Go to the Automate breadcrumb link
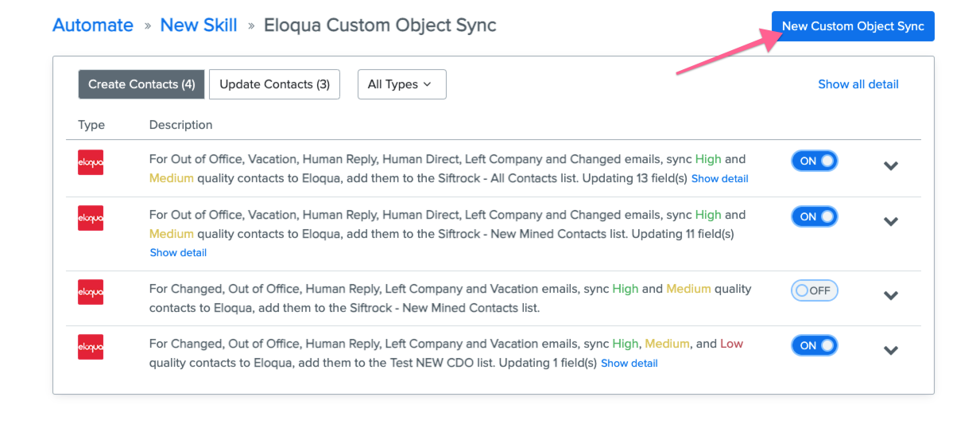The image size is (980, 440). point(93,25)
